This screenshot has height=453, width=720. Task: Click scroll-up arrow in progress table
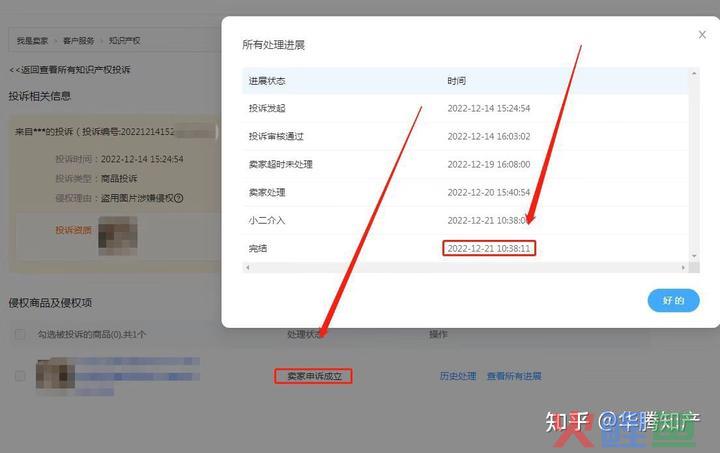pyautogui.click(x=693, y=73)
